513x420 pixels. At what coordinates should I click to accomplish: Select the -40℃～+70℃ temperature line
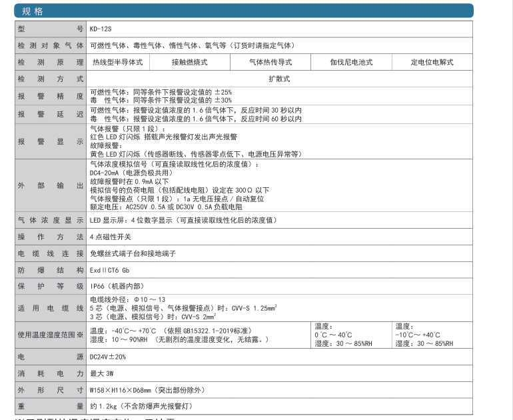pos(171,331)
